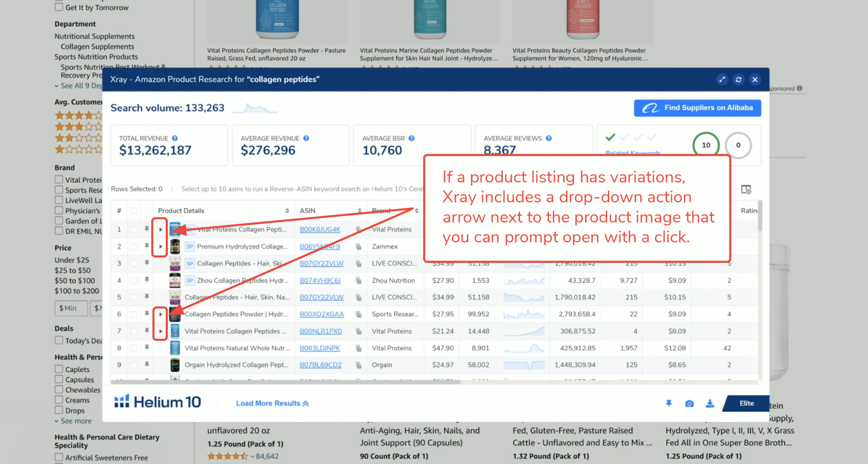Image resolution: width=868 pixels, height=464 pixels.
Task: Select row 4 checkbox for Zhou Collagen
Action: [x=134, y=281]
